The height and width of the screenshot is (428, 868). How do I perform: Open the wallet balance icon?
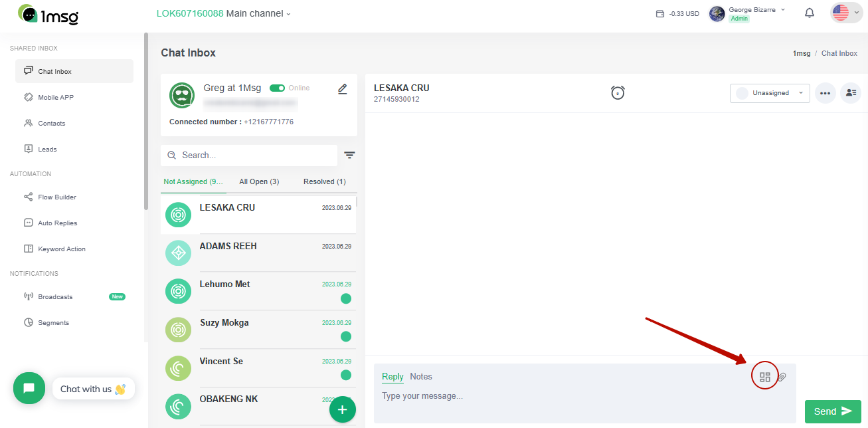click(x=659, y=14)
